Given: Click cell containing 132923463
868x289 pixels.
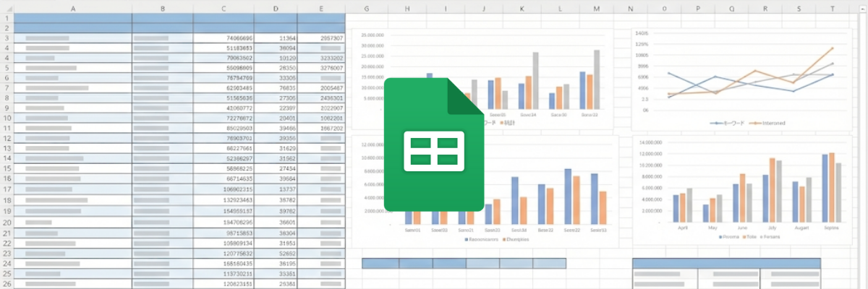Looking at the screenshot, I should (224, 199).
